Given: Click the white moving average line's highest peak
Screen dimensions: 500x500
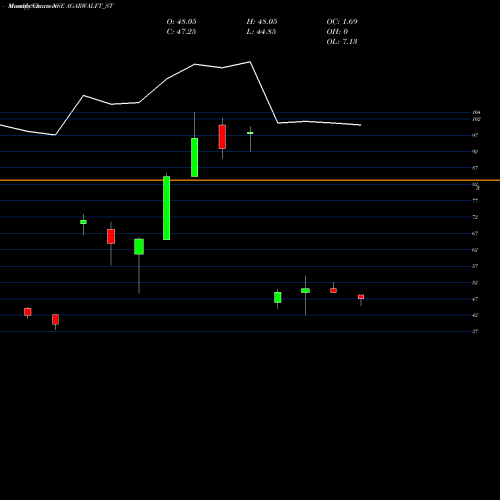Looking at the screenshot, I should (250, 62).
